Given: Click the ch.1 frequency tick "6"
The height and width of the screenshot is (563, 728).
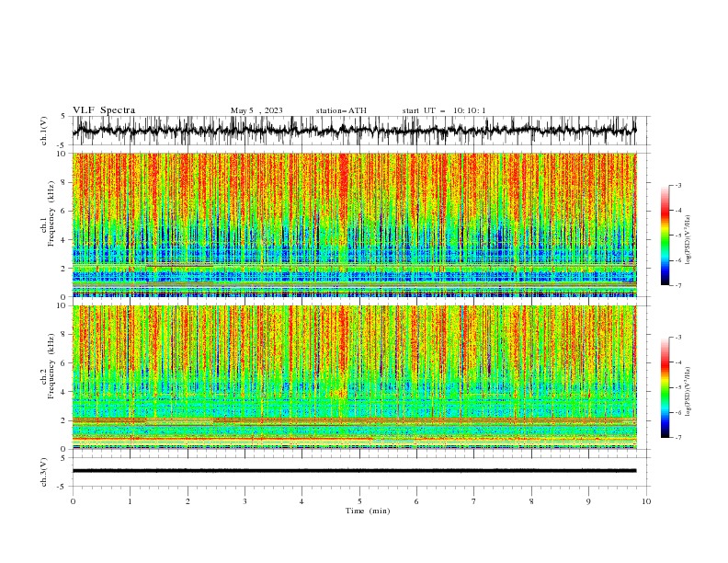Looking at the screenshot, I should [x=63, y=211].
